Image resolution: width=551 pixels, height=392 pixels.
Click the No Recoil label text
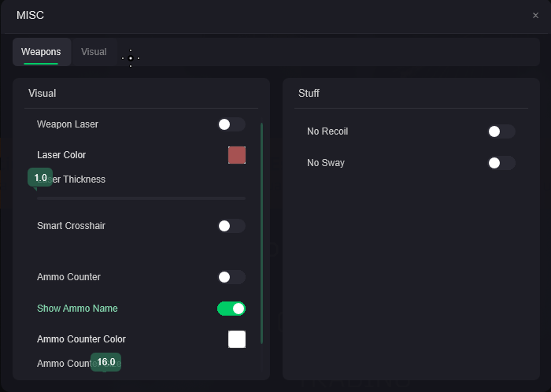point(327,131)
